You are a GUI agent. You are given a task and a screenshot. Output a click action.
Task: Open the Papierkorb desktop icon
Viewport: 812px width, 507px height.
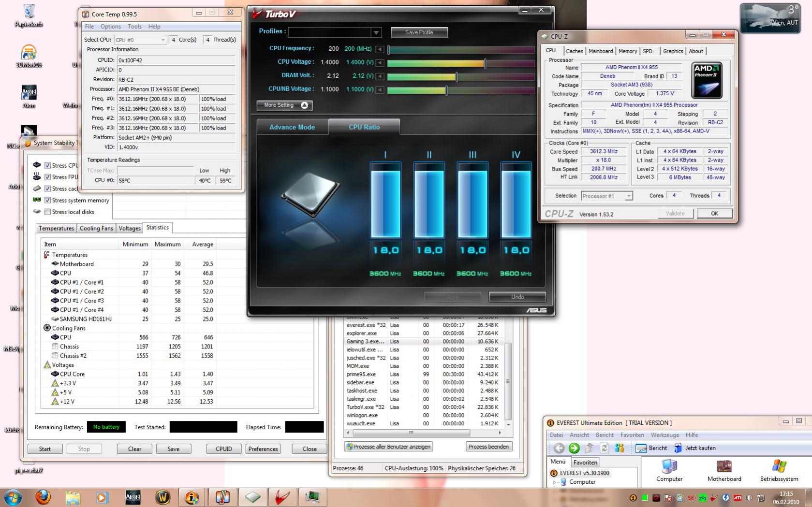tap(29, 15)
